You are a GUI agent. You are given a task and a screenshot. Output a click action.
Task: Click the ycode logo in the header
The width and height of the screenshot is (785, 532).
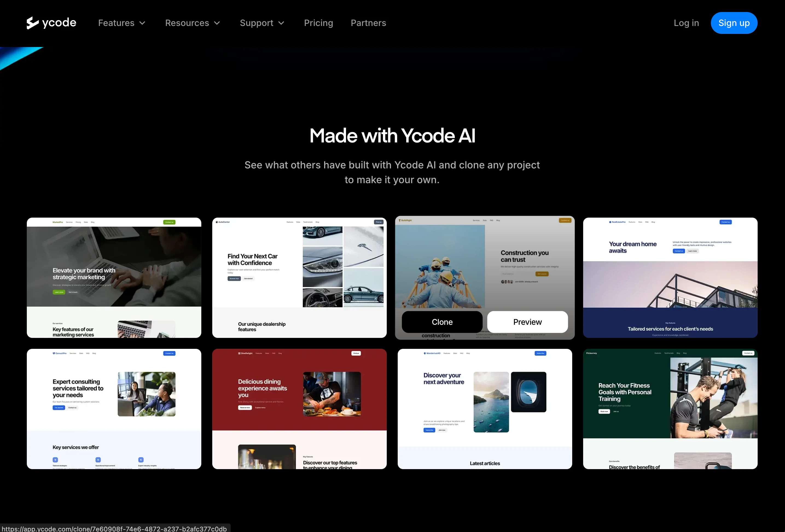[x=51, y=23]
